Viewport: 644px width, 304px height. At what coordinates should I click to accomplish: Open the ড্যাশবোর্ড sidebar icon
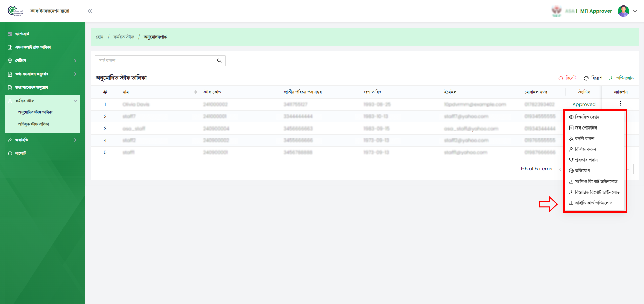pos(10,34)
